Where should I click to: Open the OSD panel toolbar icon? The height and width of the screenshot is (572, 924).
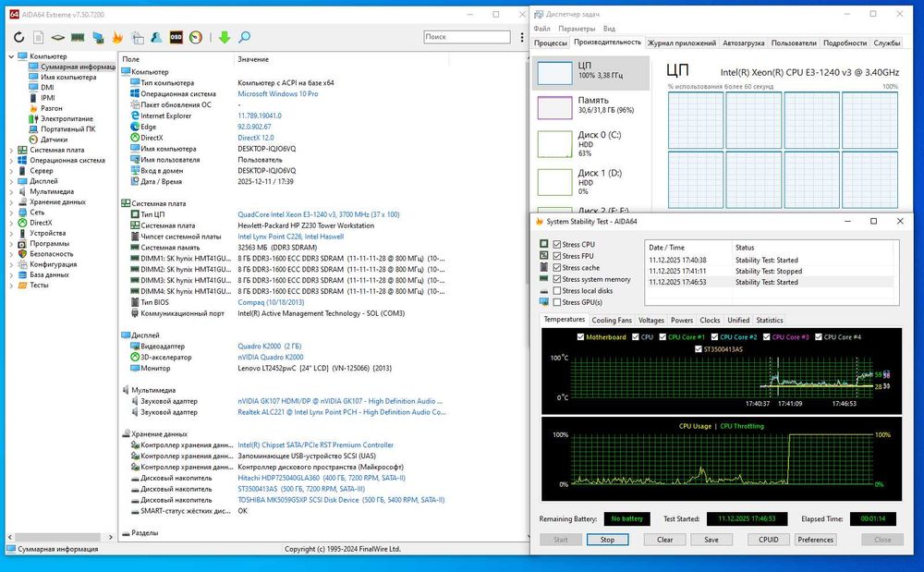[x=176, y=37]
